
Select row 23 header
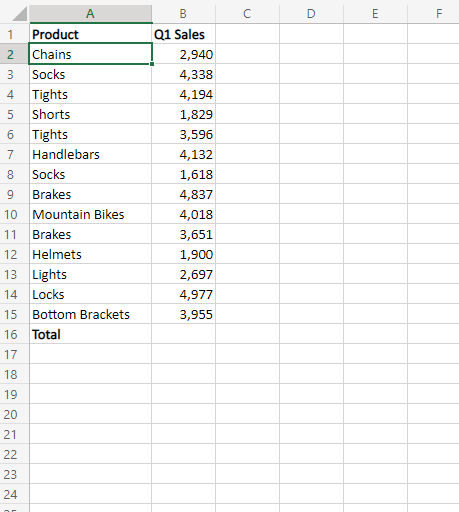14,474
